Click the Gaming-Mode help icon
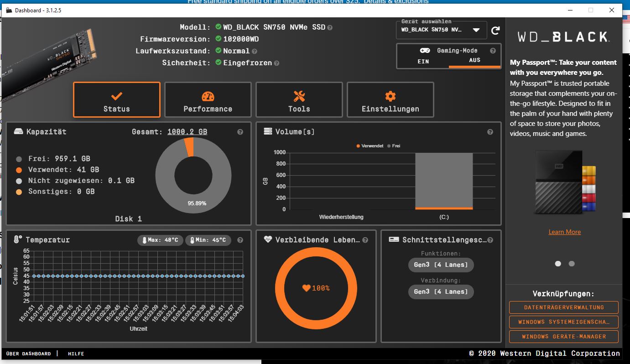 point(493,51)
